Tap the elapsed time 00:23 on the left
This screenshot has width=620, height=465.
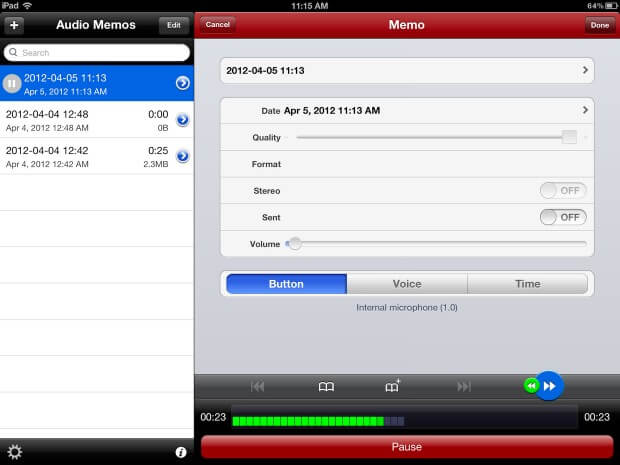[x=213, y=417]
